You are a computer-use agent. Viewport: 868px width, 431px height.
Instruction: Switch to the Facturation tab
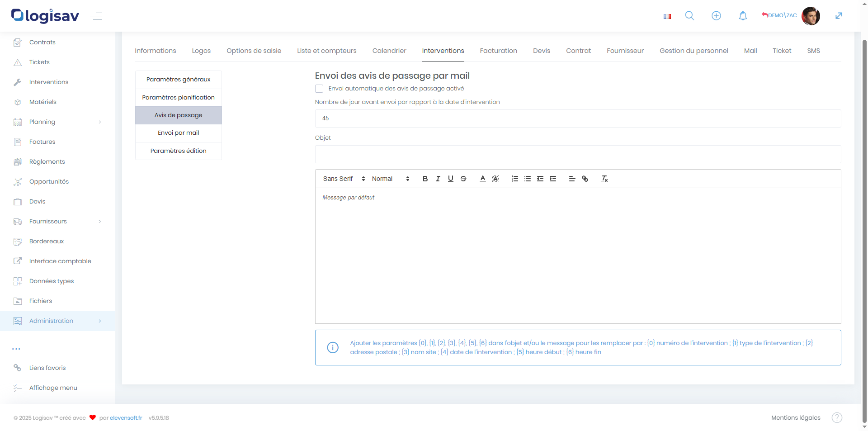tap(498, 51)
